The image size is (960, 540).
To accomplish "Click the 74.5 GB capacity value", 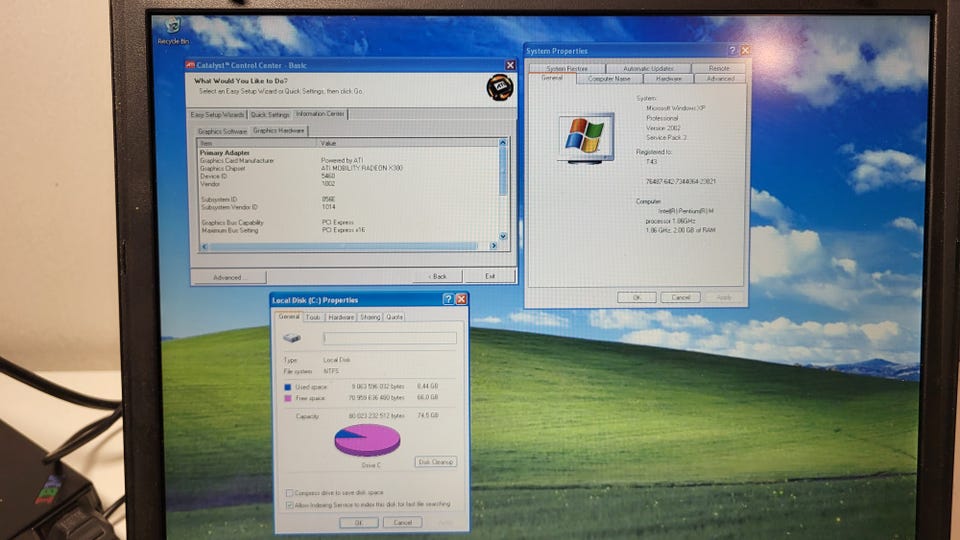I will point(427,416).
